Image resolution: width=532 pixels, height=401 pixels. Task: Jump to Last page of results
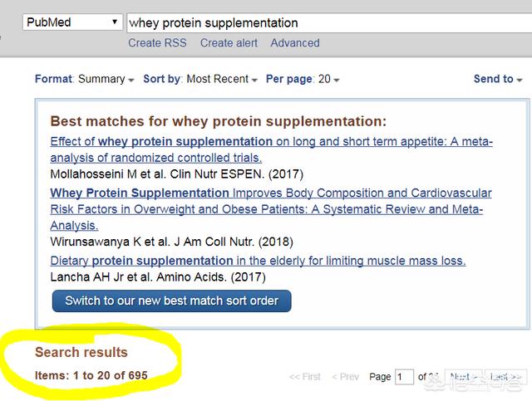pyautogui.click(x=505, y=377)
